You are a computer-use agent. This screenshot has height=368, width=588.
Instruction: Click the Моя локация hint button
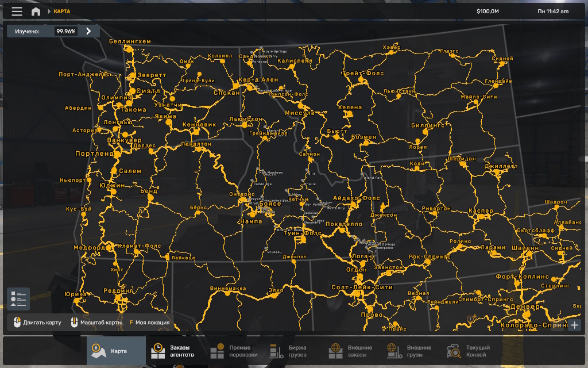coord(150,323)
